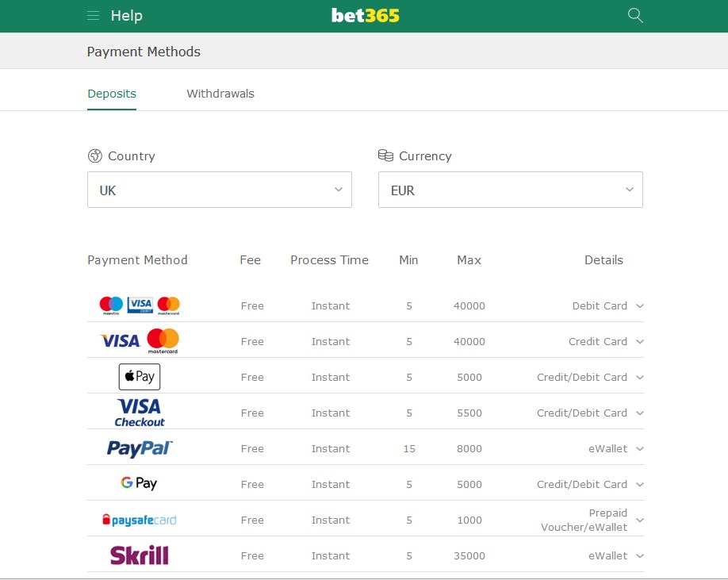This screenshot has width=728, height=580.
Task: Click the paysafecard logo
Action: tap(140, 520)
